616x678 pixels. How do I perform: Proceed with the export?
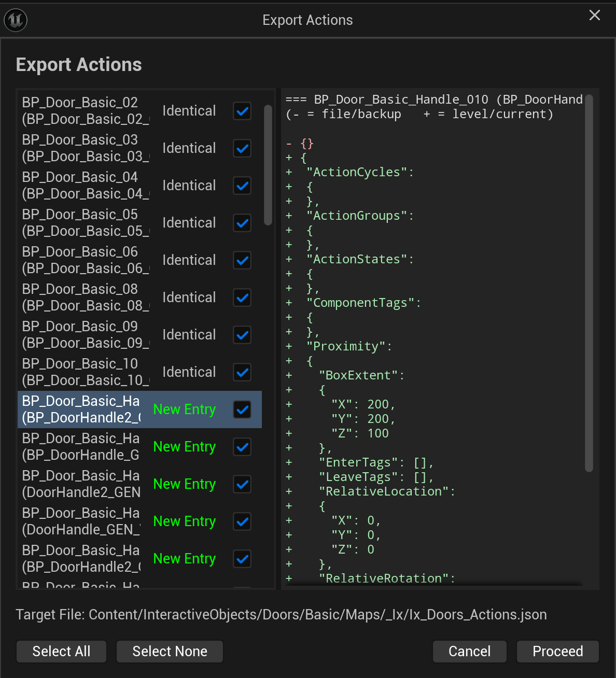(557, 652)
